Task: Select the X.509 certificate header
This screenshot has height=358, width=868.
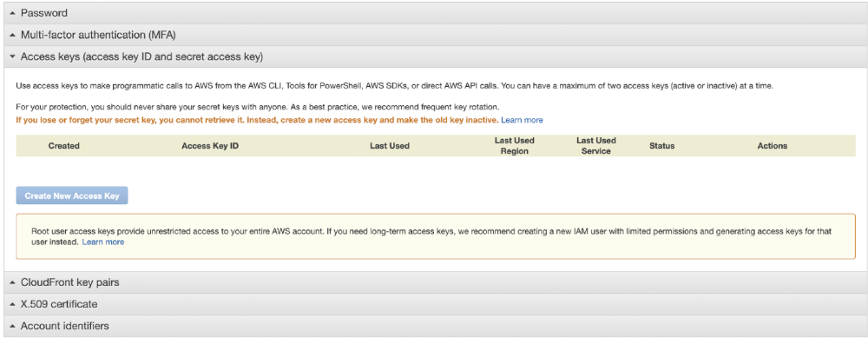Action: point(434,304)
